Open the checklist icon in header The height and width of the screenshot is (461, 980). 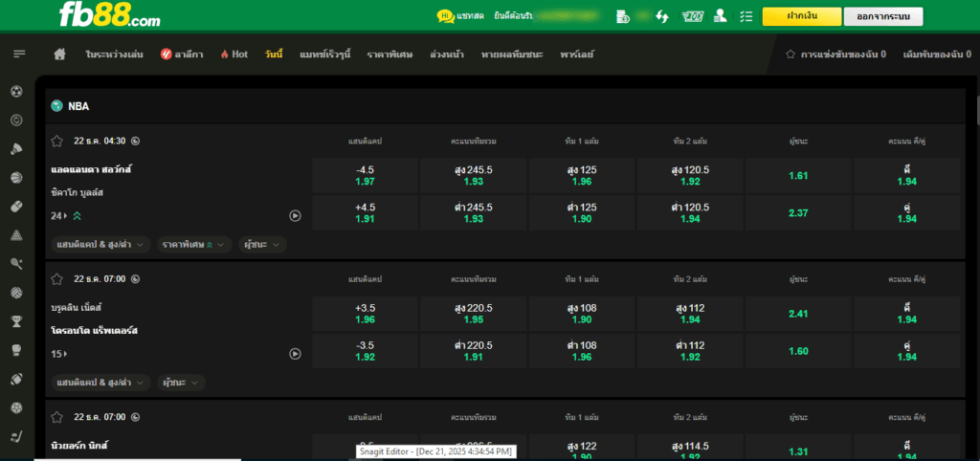[x=746, y=16]
